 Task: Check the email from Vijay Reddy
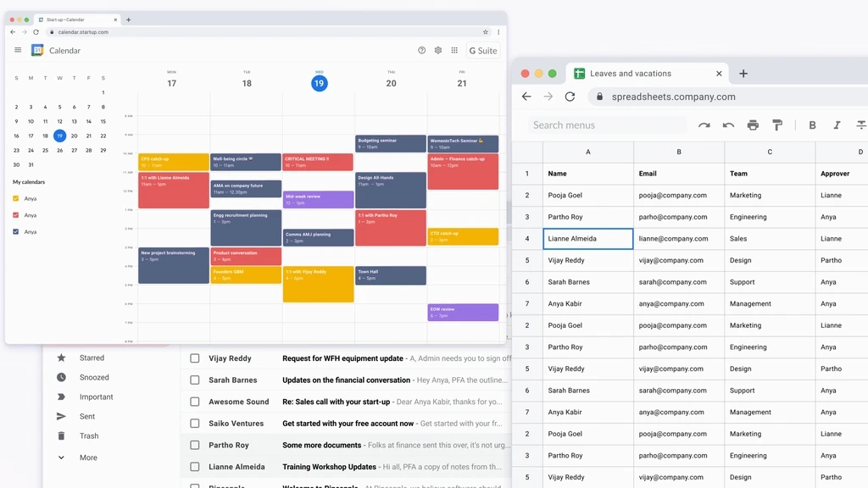[194, 358]
